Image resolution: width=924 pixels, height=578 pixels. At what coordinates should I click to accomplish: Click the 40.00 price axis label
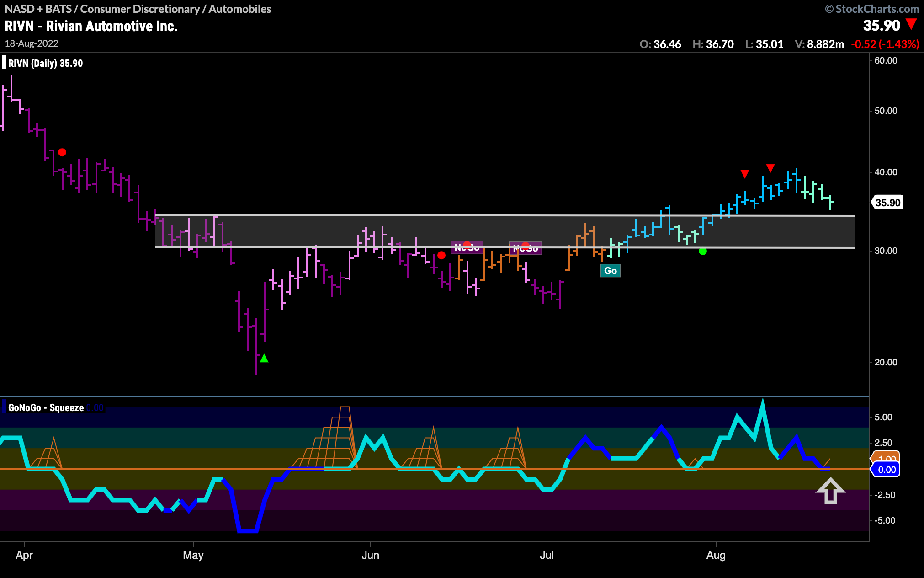pos(886,172)
